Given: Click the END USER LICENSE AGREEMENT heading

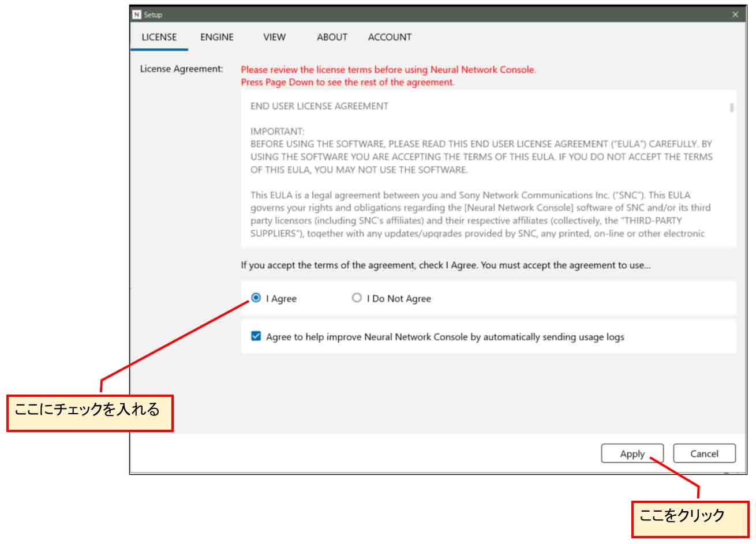Looking at the screenshot, I should 319,106.
